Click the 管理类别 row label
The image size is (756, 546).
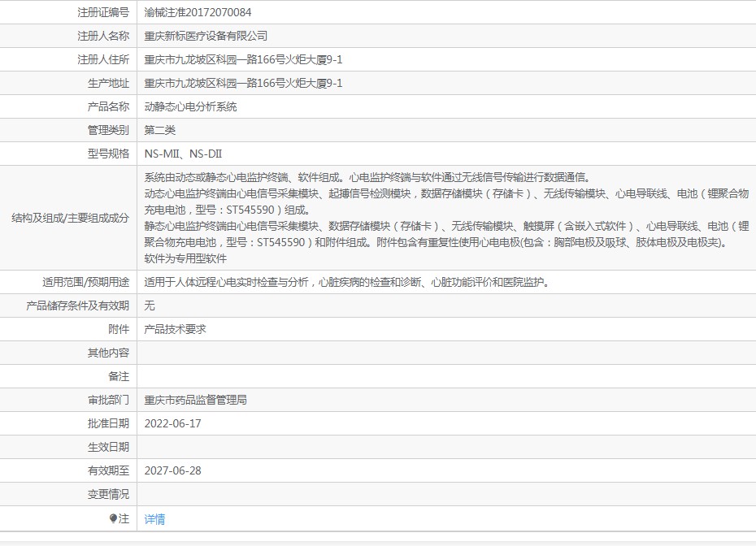tap(108, 130)
